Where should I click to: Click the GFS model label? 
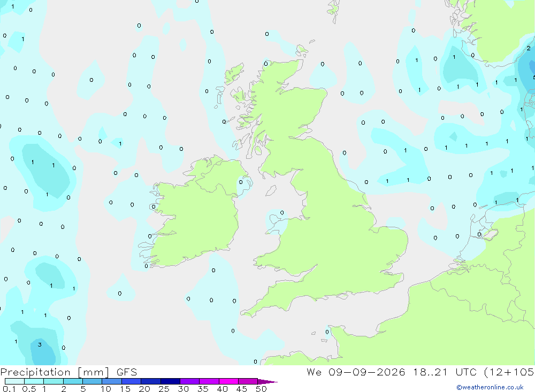127,372
